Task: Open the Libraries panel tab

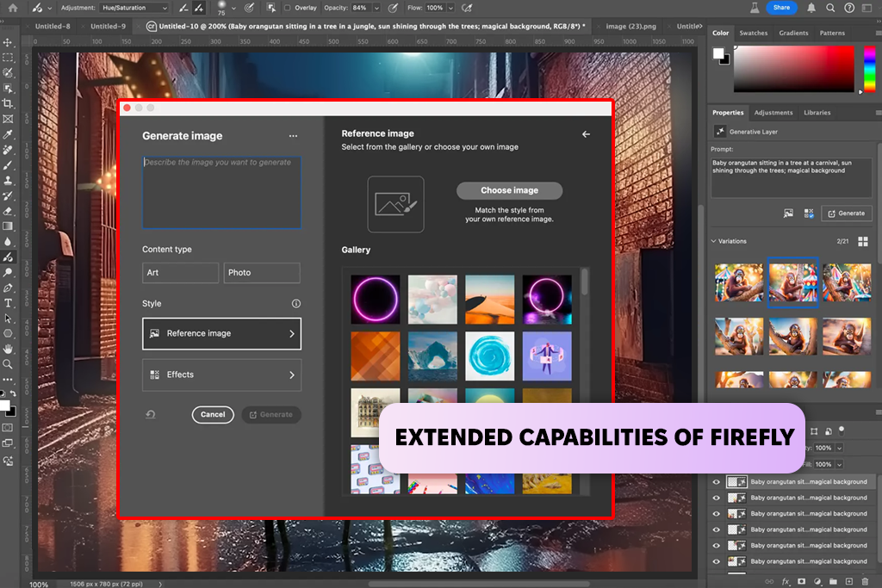Action: click(x=817, y=113)
